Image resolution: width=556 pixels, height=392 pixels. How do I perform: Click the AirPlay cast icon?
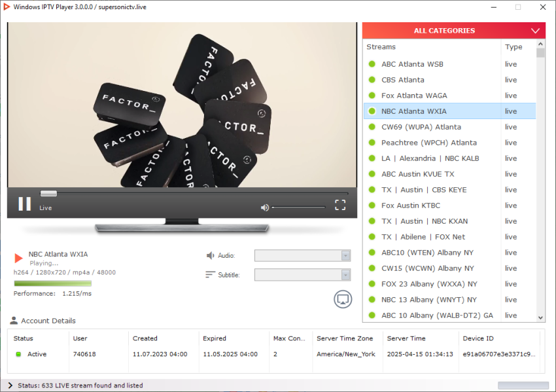(x=343, y=300)
